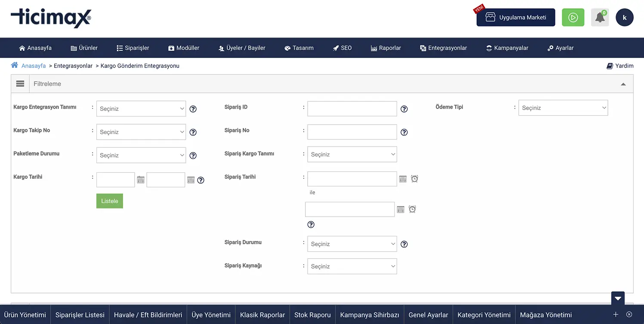Open the user avatar 'k' menu
Viewport: 644px width, 324px height.
point(625,18)
